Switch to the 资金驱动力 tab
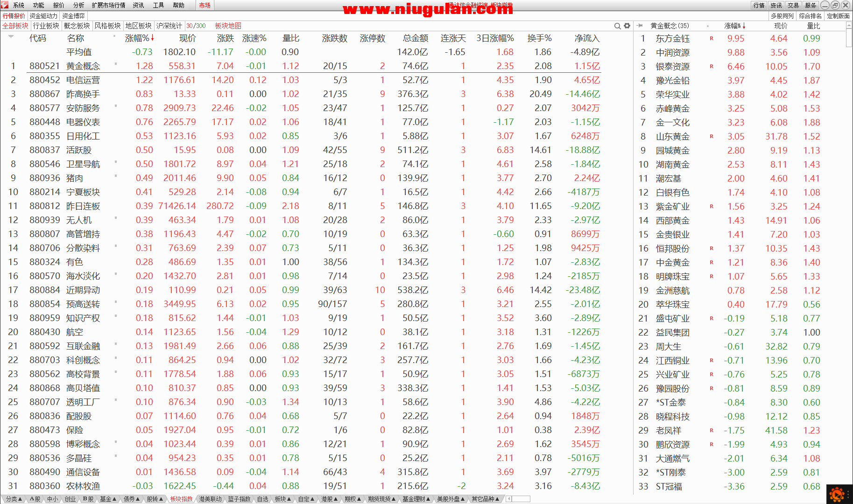The height and width of the screenshot is (504, 853). (x=43, y=16)
